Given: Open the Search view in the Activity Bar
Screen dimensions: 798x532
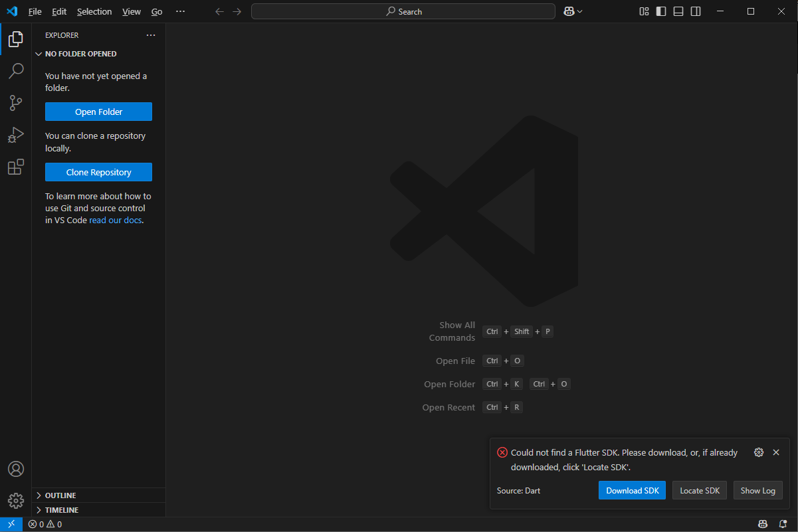Looking at the screenshot, I should pos(15,71).
